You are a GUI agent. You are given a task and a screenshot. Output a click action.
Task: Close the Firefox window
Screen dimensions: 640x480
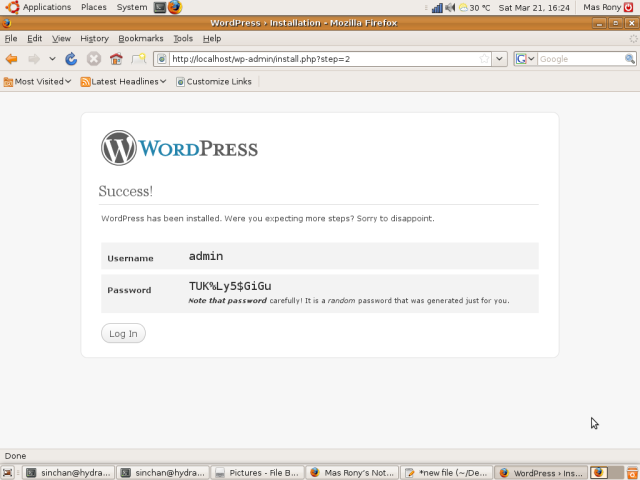[631, 23]
